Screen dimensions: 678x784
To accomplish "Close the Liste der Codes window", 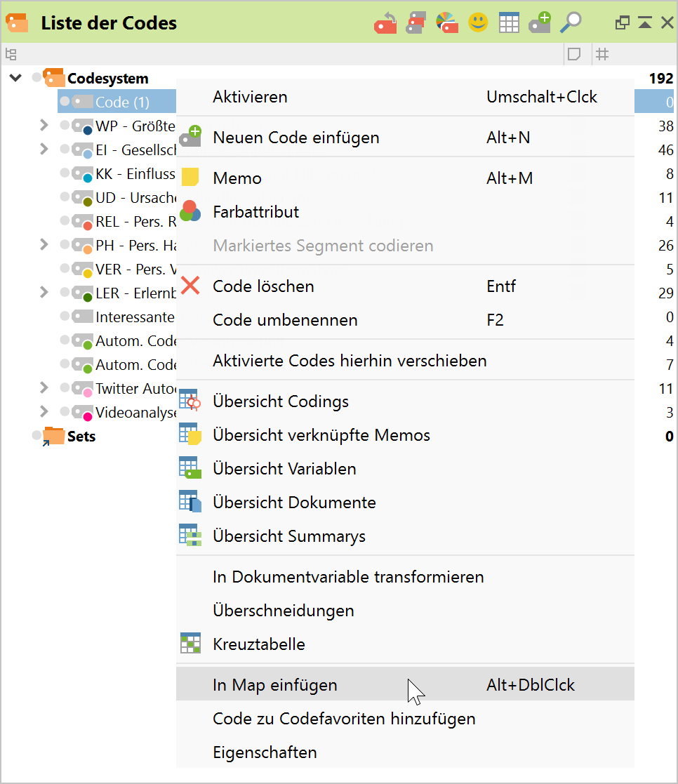I will pyautogui.click(x=667, y=22).
